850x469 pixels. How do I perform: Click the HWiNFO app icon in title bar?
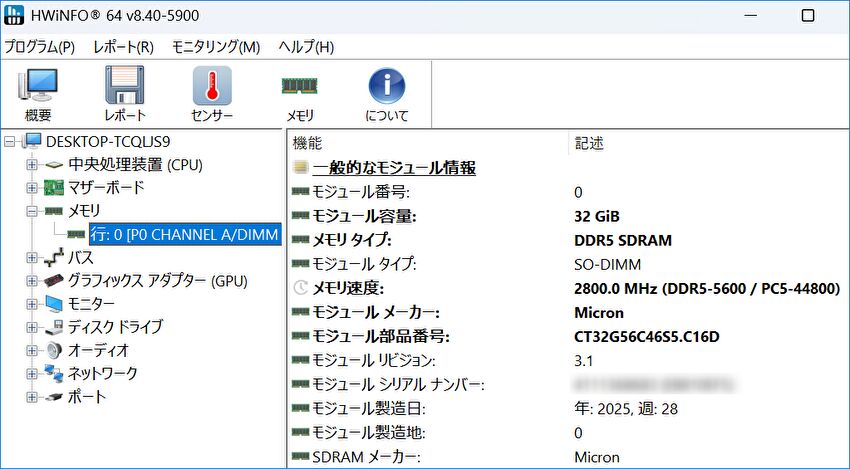[x=16, y=17]
